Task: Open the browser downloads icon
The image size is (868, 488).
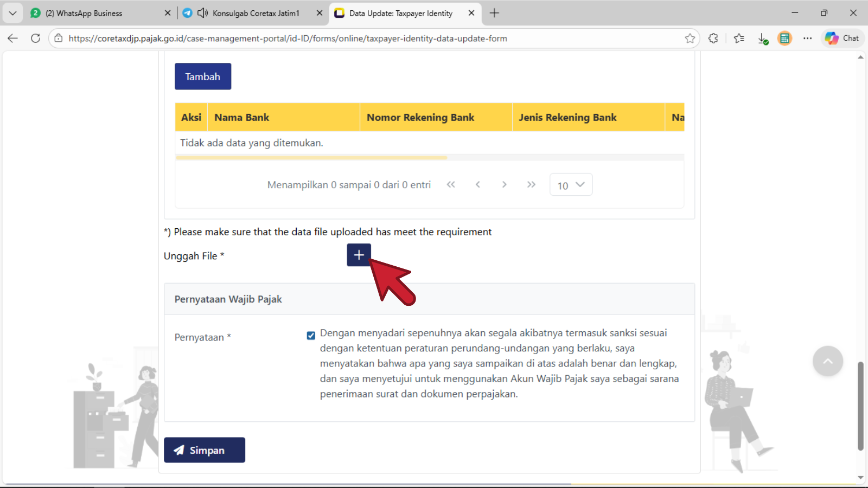Action: click(x=762, y=38)
